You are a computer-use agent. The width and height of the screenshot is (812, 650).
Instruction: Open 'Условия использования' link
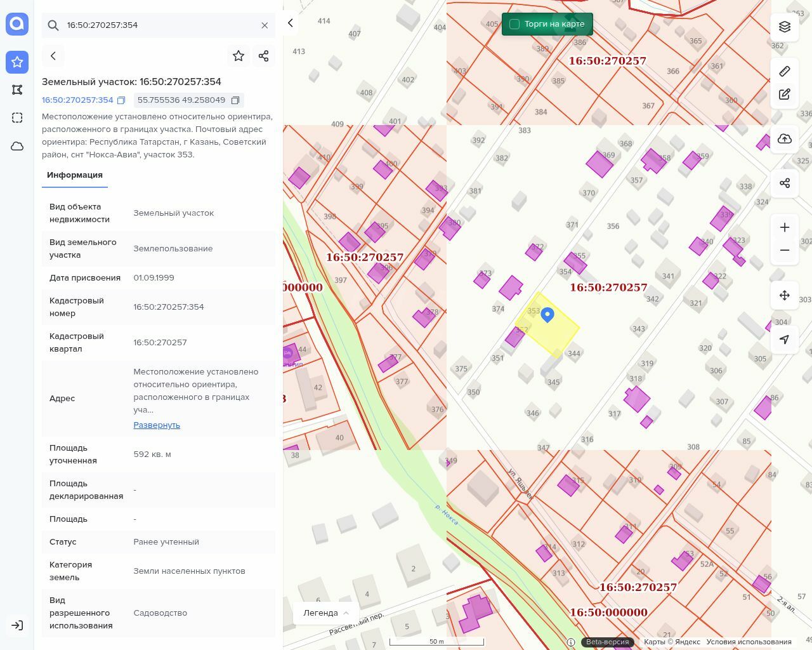click(749, 642)
